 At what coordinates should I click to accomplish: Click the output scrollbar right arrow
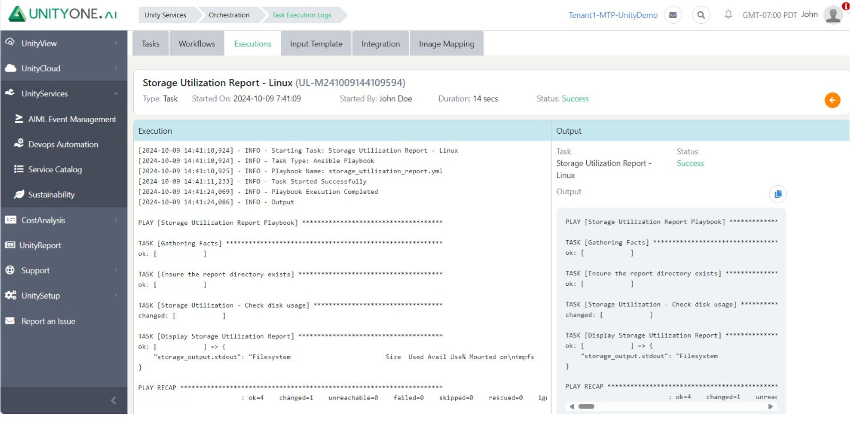(770, 406)
